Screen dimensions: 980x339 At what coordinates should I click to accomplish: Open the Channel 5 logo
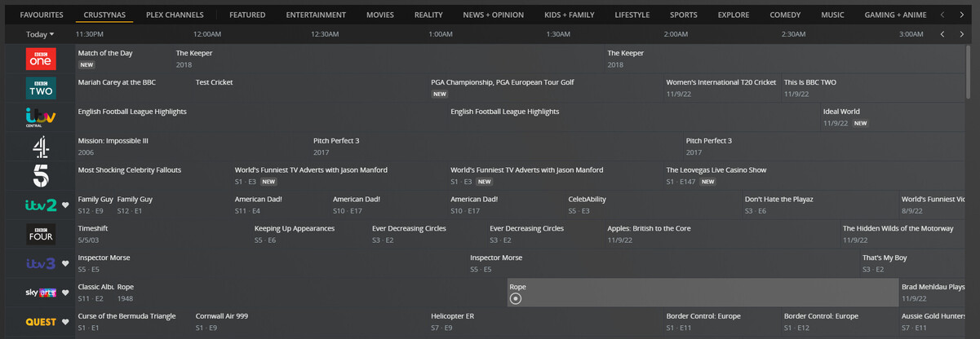41,176
